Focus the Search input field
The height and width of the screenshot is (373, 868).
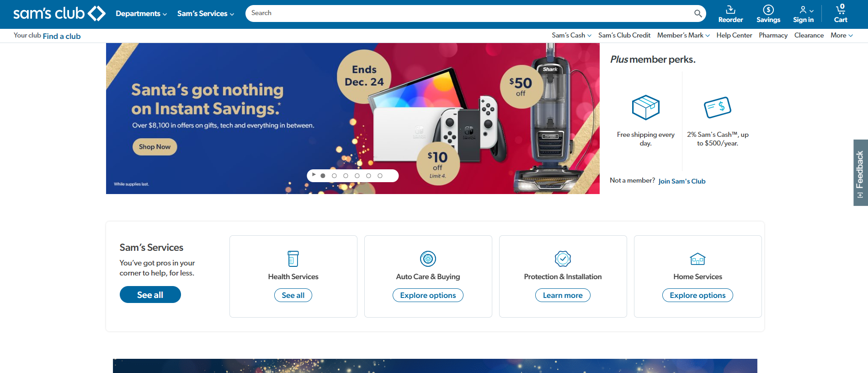pyautogui.click(x=469, y=13)
